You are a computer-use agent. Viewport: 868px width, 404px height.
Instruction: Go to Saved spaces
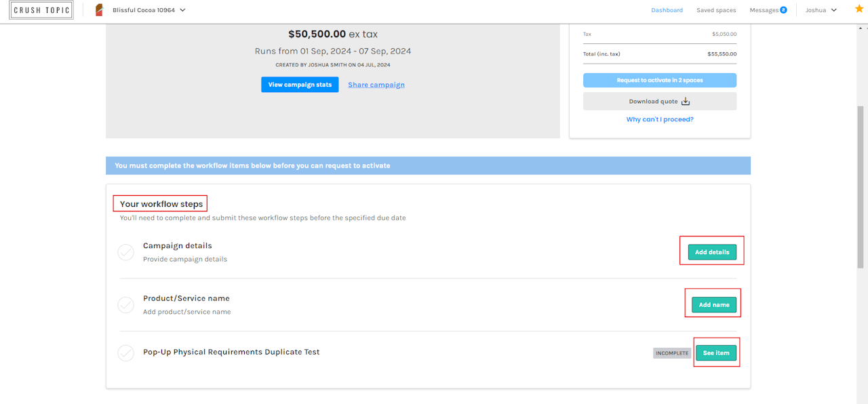716,10
